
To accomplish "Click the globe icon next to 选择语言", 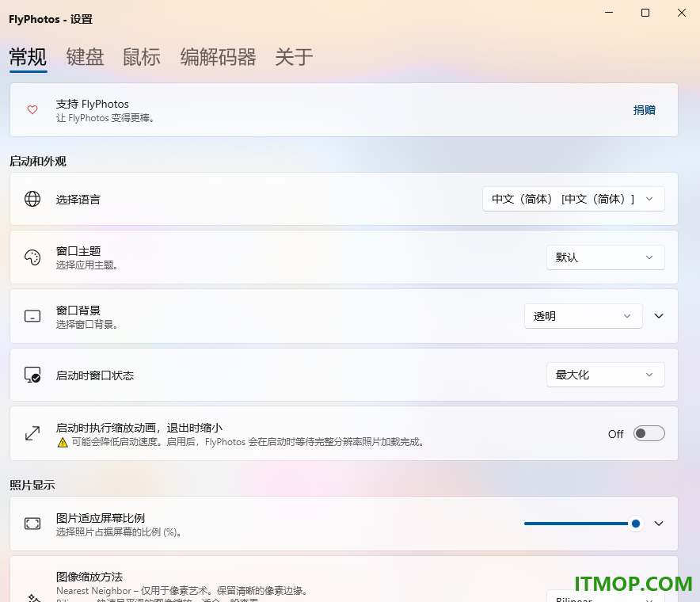I will coord(32,199).
